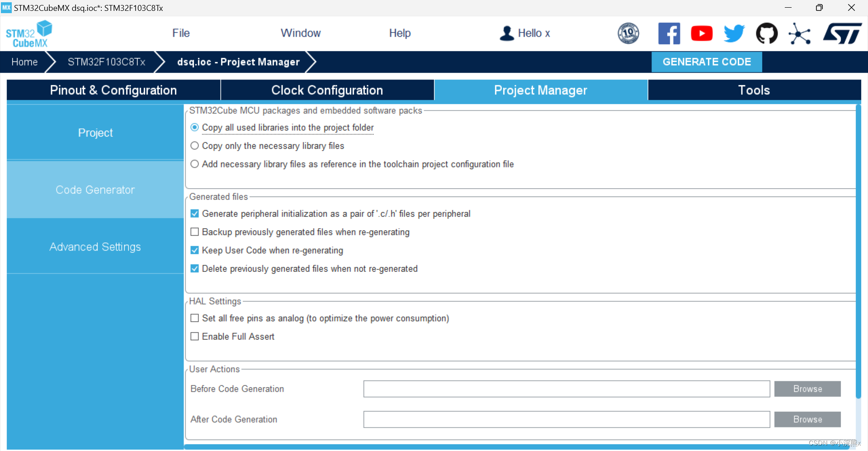Switch to Pinout & Configuration tab
Screen dimensions: 868x451
113,90
